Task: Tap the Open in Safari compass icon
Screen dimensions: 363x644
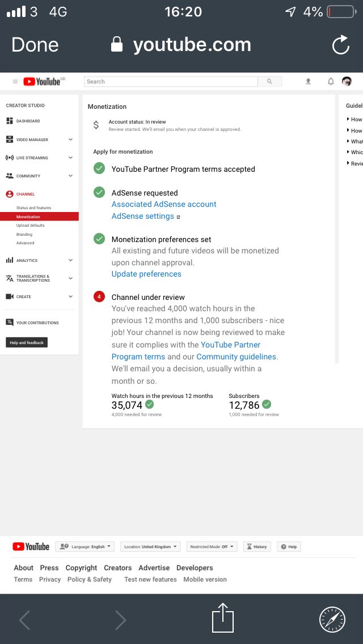Action: click(332, 620)
